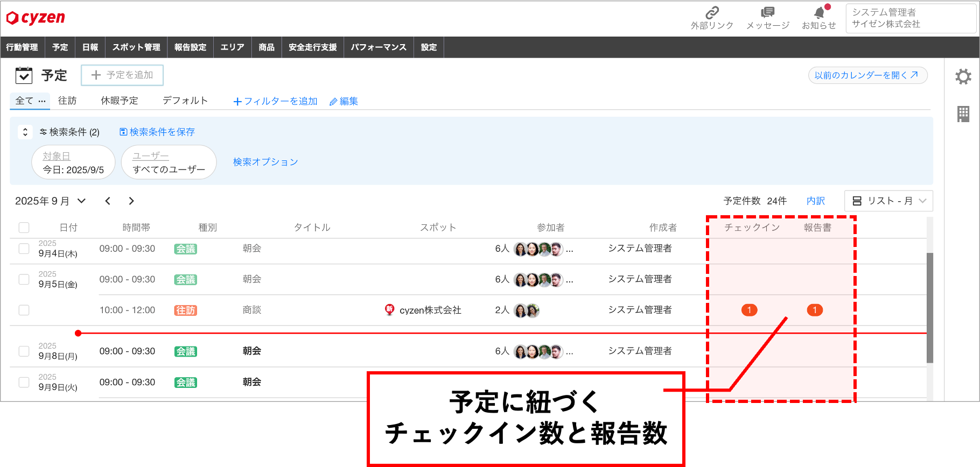Check the box for the 10:00 - 12:00 商談 row
This screenshot has width=980, height=467.
[x=24, y=310]
